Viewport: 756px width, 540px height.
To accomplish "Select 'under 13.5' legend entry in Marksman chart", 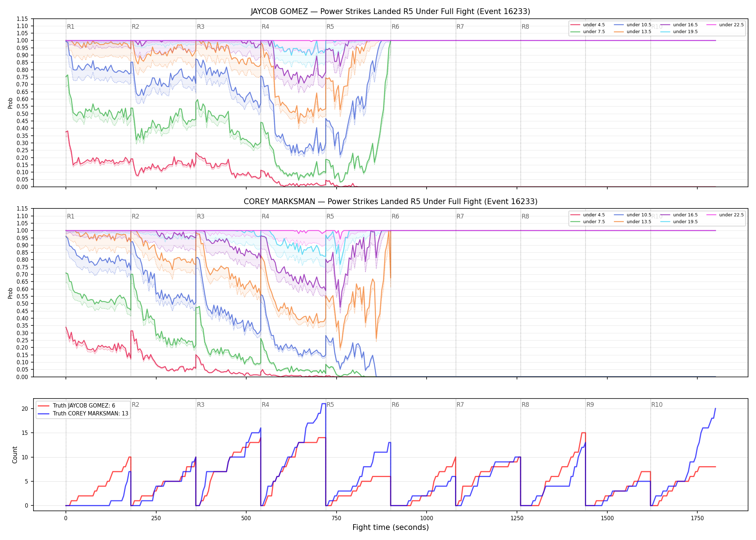I will pos(633,222).
